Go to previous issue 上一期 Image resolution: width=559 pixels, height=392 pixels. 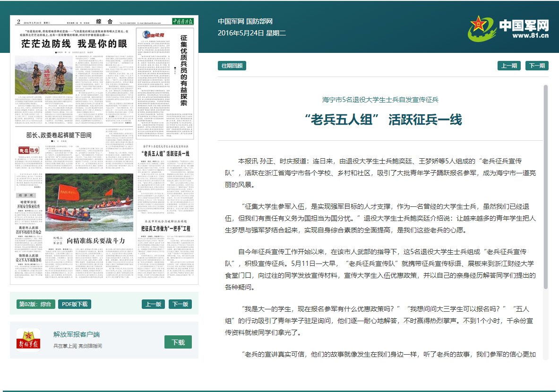[x=509, y=66]
